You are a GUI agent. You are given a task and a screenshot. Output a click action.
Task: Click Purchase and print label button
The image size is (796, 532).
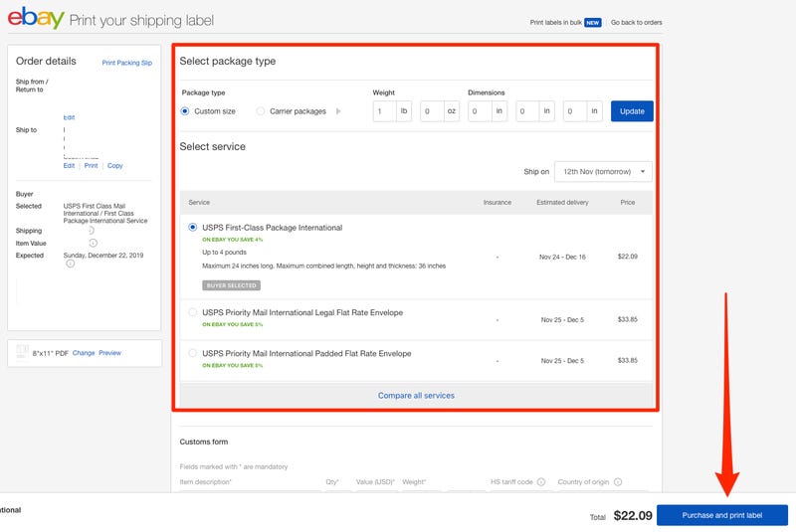[x=722, y=515]
